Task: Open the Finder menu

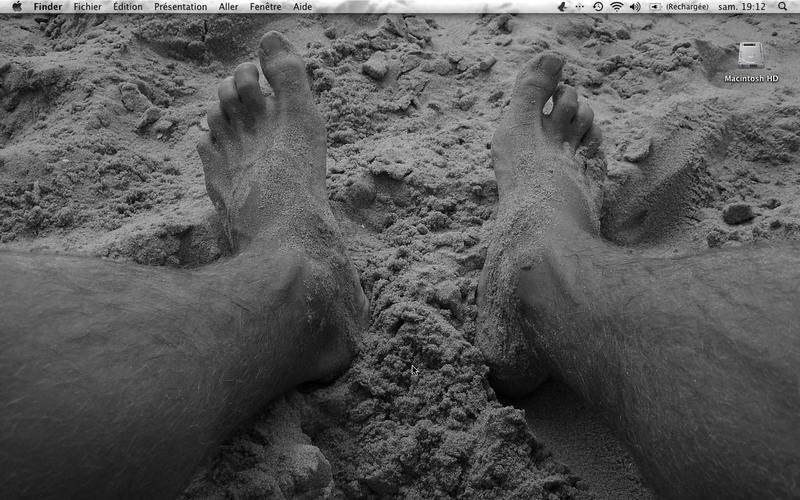Action: [x=47, y=7]
